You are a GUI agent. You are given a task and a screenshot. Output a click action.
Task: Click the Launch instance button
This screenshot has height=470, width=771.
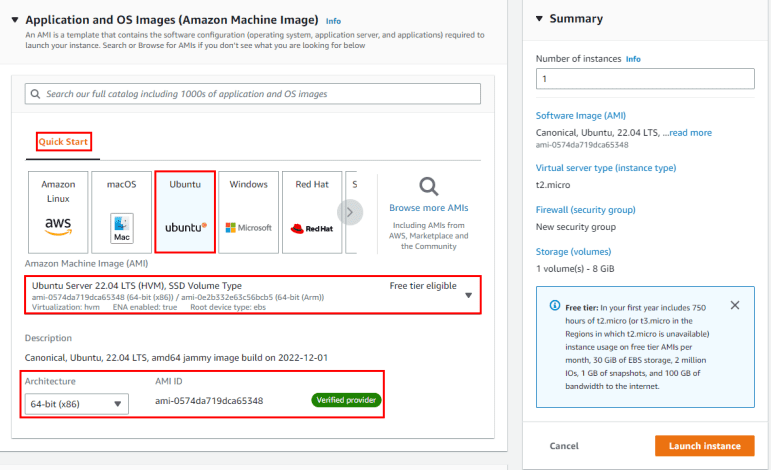[x=704, y=446]
